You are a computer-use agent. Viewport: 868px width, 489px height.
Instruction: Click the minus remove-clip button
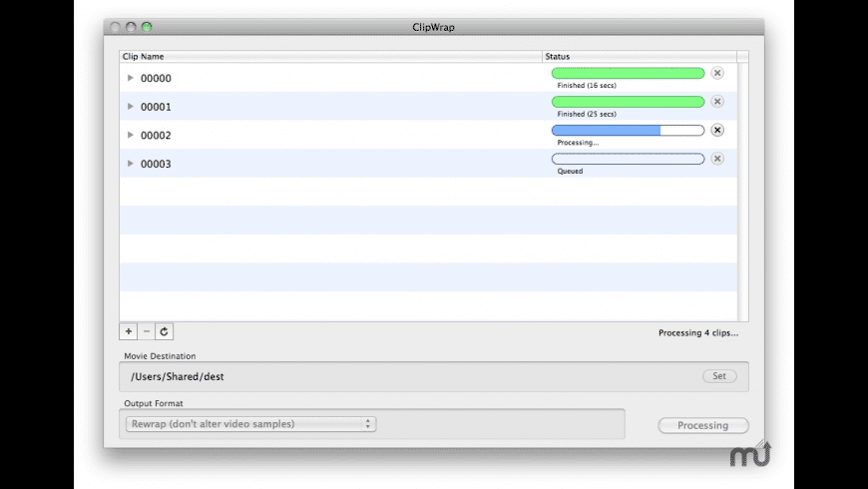click(146, 331)
